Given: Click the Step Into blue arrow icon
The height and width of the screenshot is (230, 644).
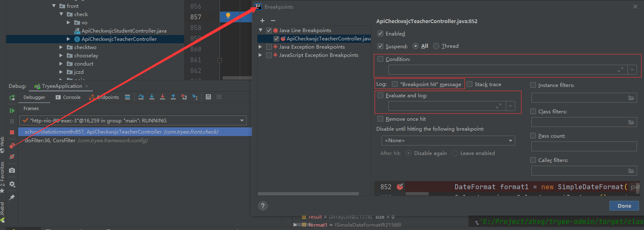Looking at the screenshot, I should [x=152, y=97].
